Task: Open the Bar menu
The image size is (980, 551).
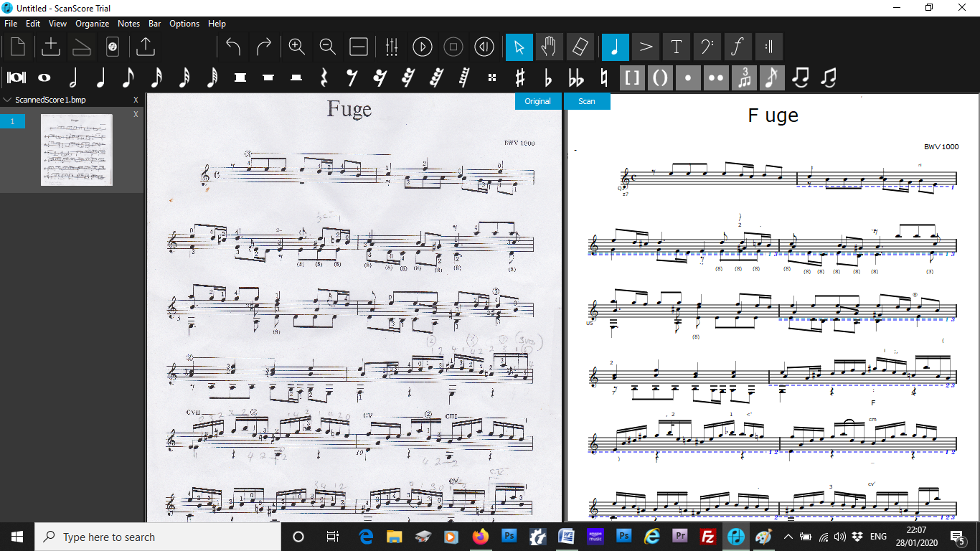Action: tap(155, 24)
